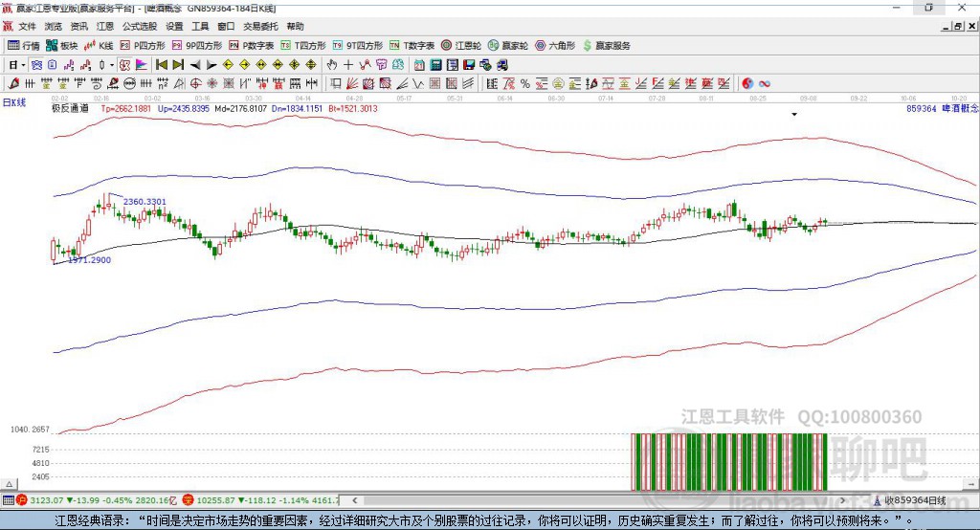980x530 pixels.
Task: Click the Dn=1834.1151 value
Action: point(297,108)
